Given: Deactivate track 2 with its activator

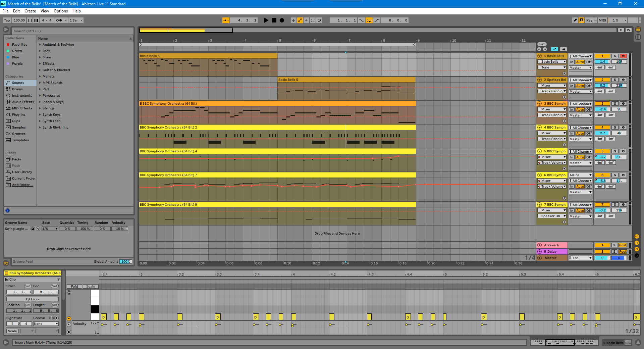Looking at the screenshot, I should pos(602,80).
